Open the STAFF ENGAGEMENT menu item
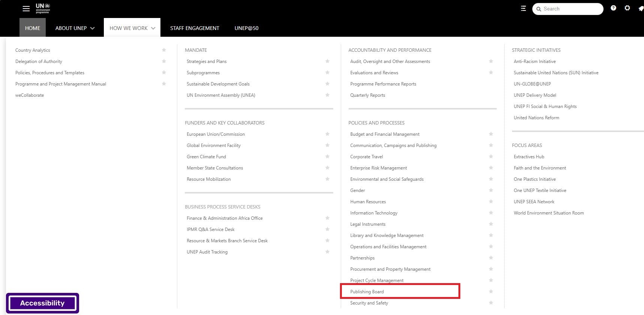The height and width of the screenshot is (315, 644). coord(195,28)
